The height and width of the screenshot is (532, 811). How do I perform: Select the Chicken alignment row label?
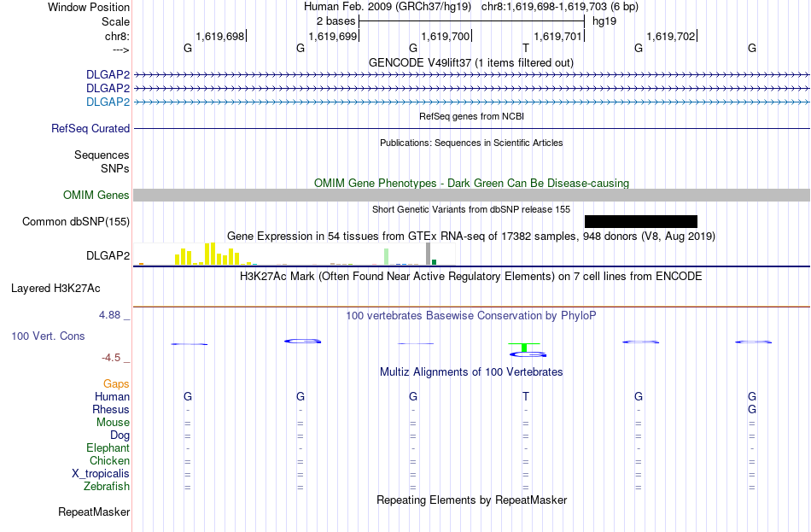(109, 460)
